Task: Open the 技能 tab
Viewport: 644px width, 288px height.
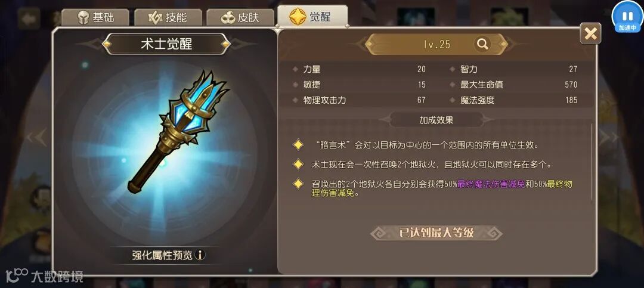Action: click(x=168, y=18)
